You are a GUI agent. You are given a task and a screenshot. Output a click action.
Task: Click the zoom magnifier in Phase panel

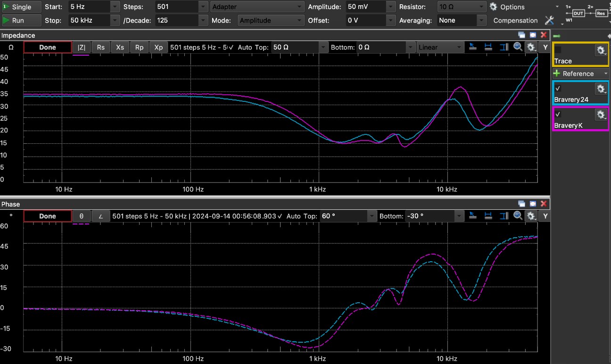tap(518, 215)
